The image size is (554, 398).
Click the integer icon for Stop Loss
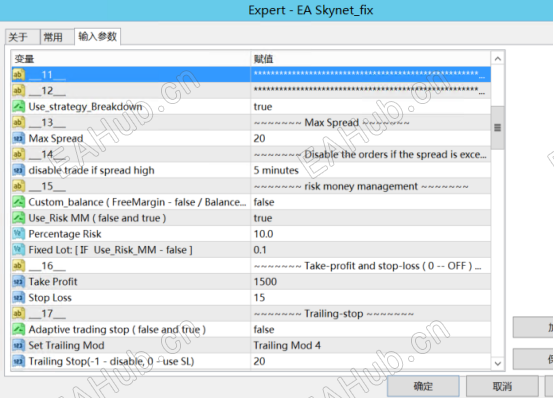[x=18, y=297]
